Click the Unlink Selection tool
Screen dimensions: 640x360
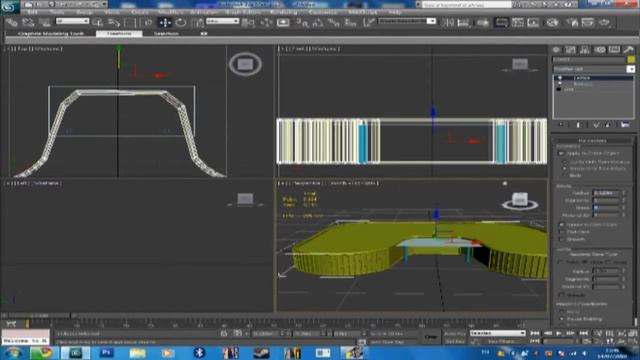click(28, 22)
